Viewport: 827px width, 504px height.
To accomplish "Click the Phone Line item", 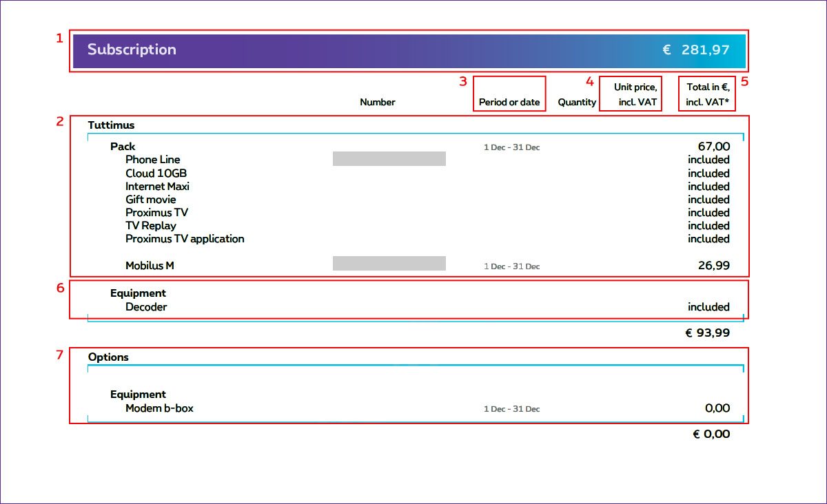I will (152, 160).
